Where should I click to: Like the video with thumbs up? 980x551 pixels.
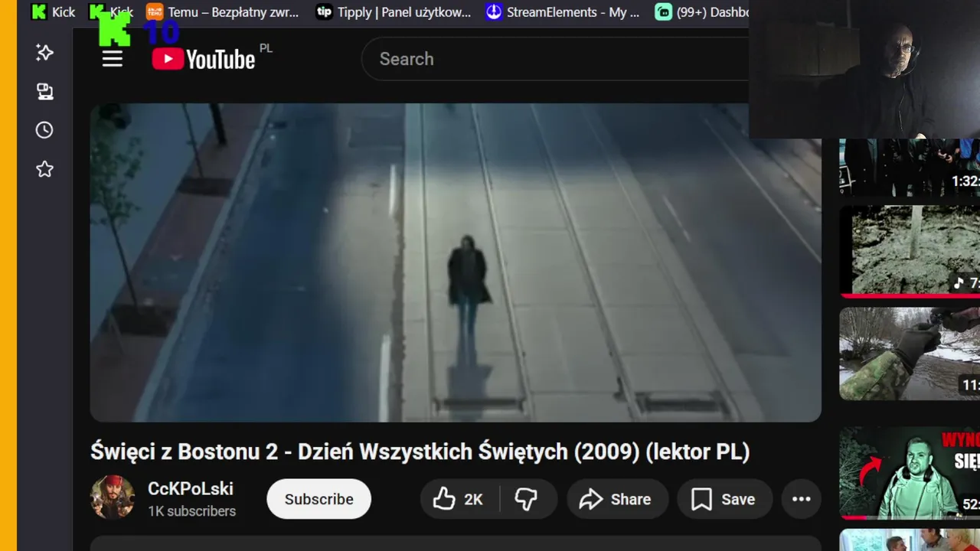tap(459, 499)
